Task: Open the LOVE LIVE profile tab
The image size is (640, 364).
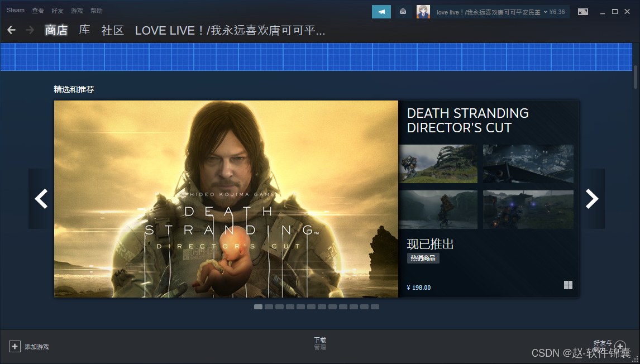Action: coord(230,30)
